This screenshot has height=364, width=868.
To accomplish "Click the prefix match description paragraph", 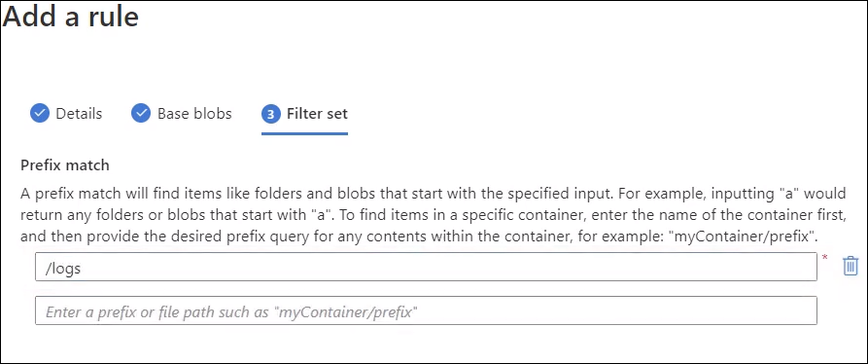I will pos(434,215).
